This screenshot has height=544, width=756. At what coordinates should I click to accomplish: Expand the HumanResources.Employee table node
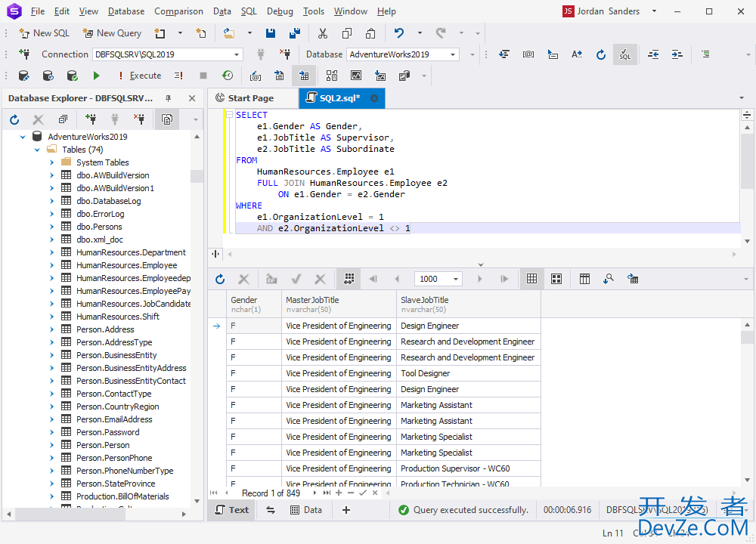point(51,265)
